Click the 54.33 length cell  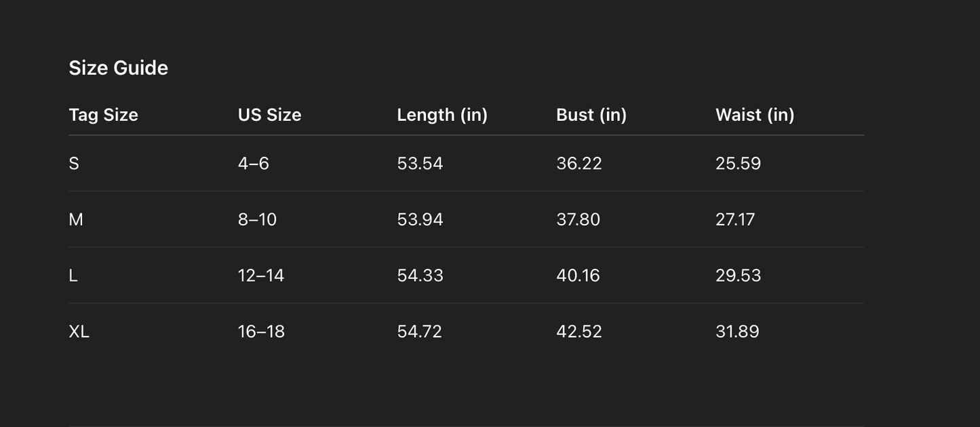(x=420, y=276)
